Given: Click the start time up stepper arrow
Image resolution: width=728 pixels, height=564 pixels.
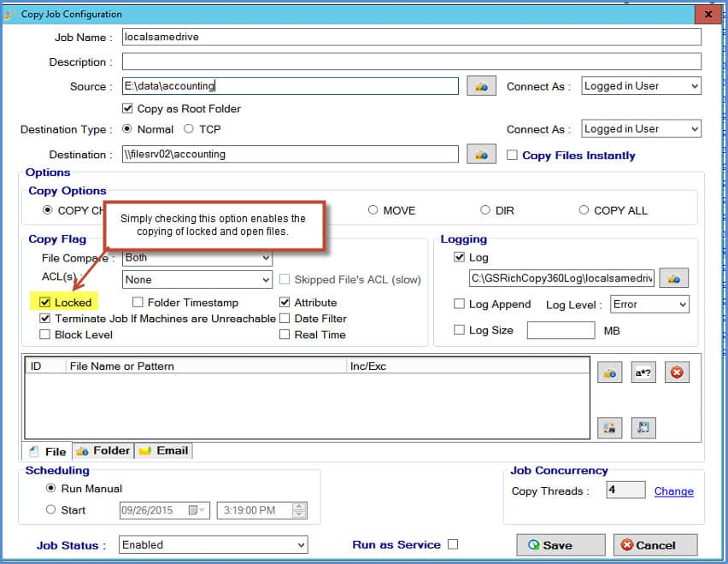Looking at the screenshot, I should click(x=298, y=504).
